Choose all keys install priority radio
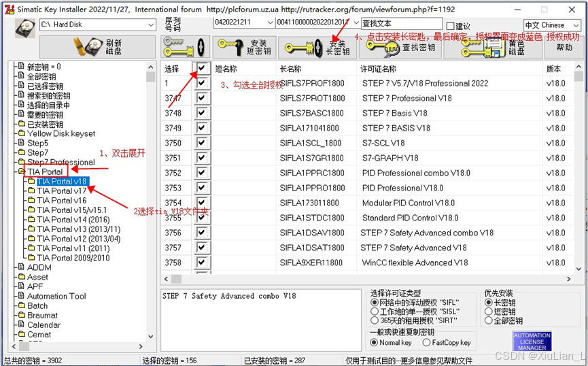588x366 pixels. (489, 320)
